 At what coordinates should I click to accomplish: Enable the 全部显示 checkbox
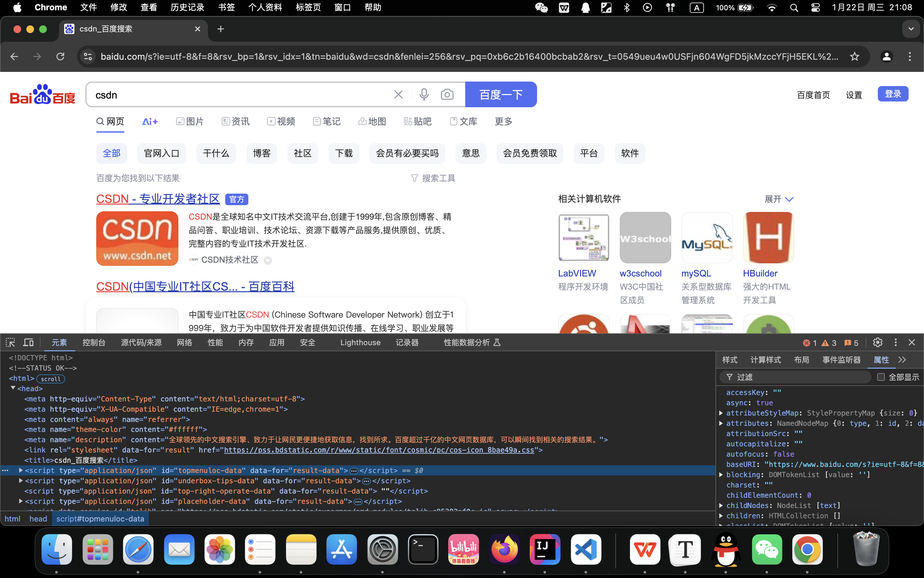(881, 377)
